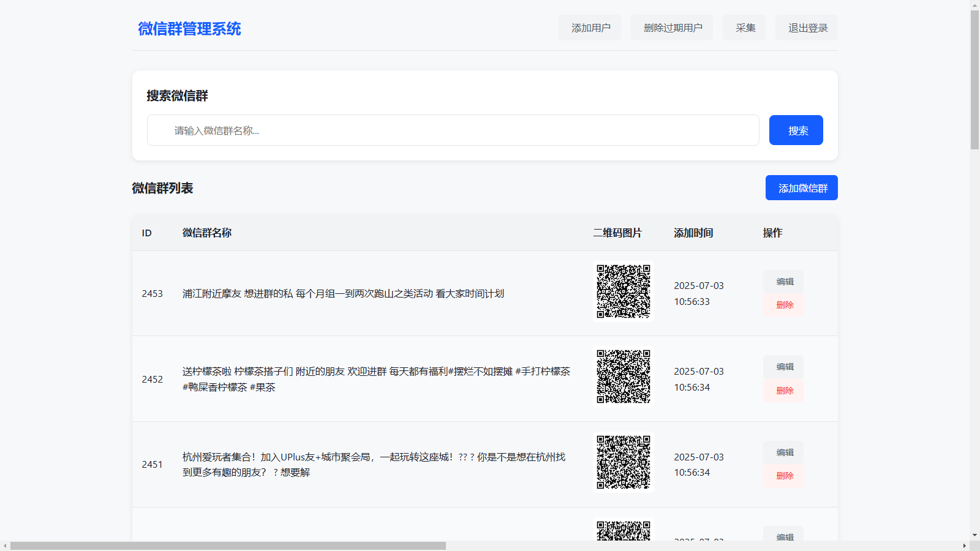Delete group 2451 with 删除 button
The image size is (980, 551).
pyautogui.click(x=784, y=476)
